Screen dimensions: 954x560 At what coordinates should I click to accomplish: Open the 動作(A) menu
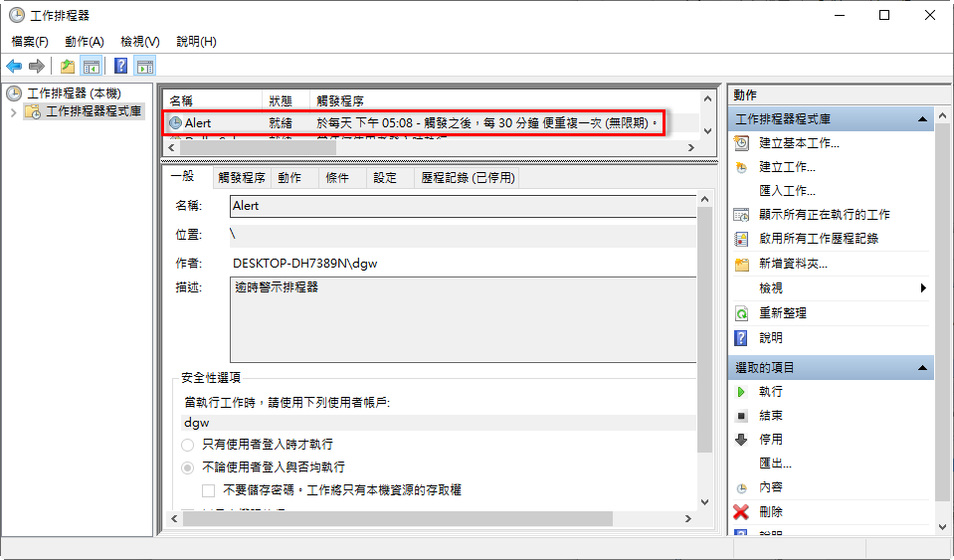tap(84, 42)
